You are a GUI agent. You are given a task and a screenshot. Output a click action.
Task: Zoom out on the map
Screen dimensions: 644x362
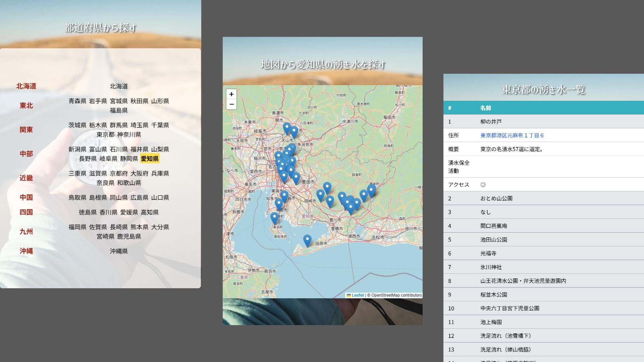(x=231, y=104)
